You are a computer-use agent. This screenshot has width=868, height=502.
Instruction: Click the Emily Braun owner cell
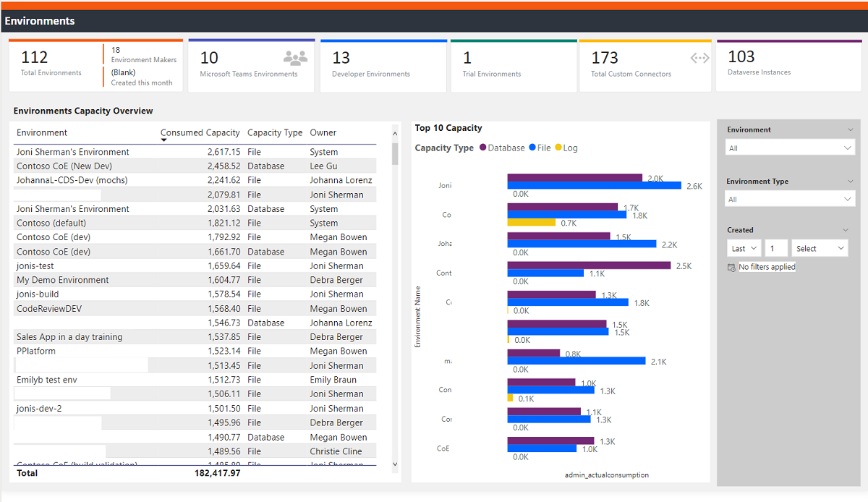[334, 380]
